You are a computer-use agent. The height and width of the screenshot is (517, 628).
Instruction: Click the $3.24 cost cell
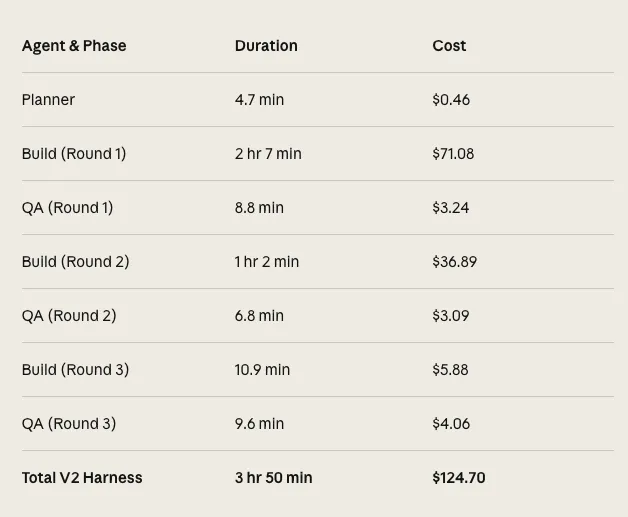[451, 208]
